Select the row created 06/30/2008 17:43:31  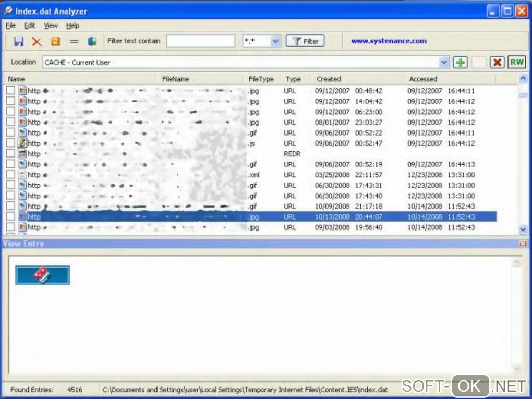tap(251, 185)
